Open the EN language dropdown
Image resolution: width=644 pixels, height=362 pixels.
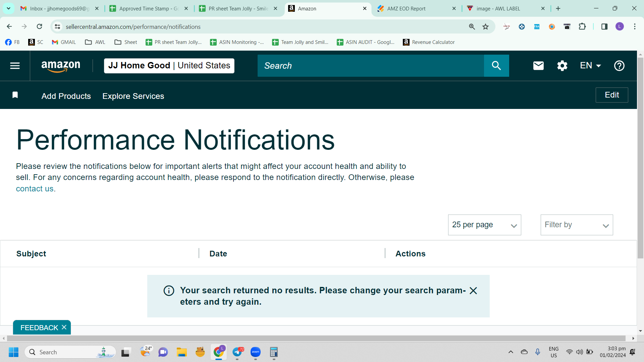[590, 66]
